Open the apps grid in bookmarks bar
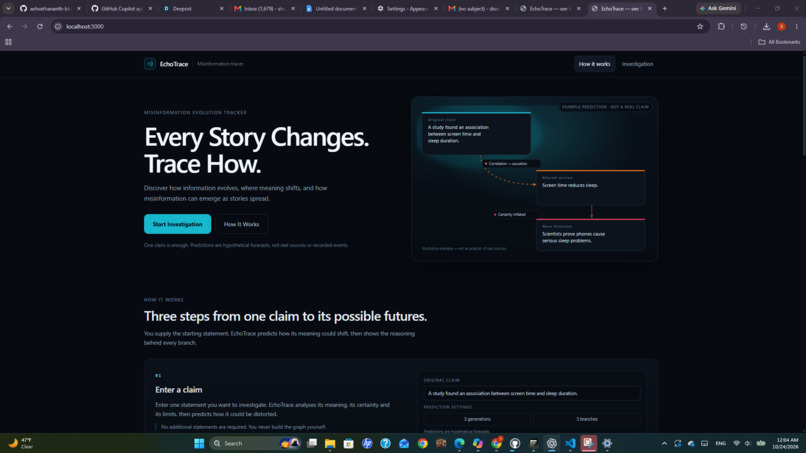 tap(8, 42)
